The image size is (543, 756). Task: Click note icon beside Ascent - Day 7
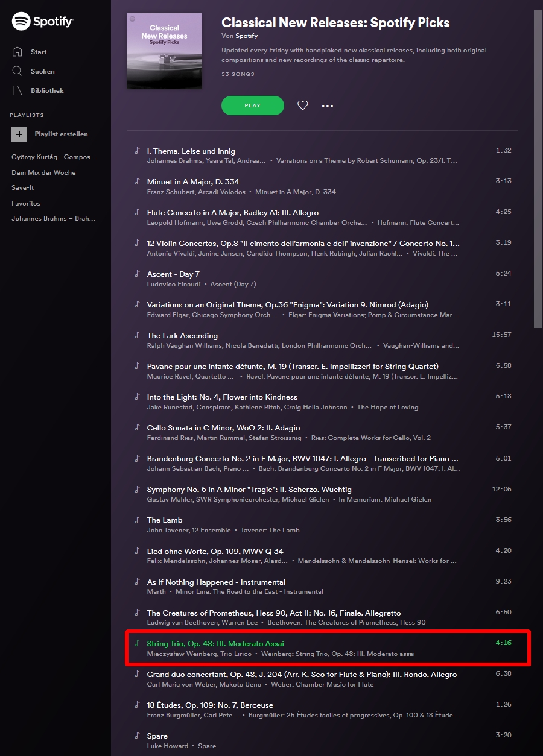137,274
